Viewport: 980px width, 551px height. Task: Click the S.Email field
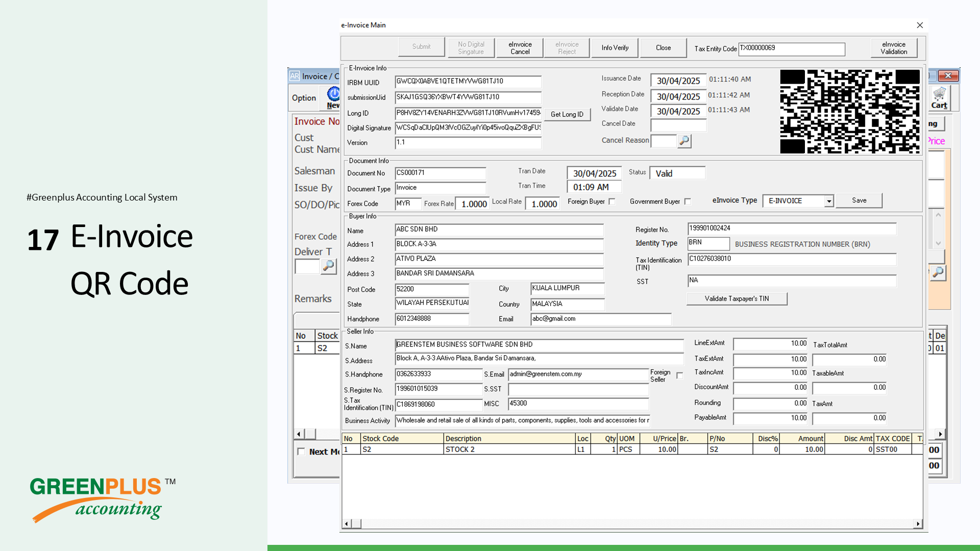(x=578, y=374)
